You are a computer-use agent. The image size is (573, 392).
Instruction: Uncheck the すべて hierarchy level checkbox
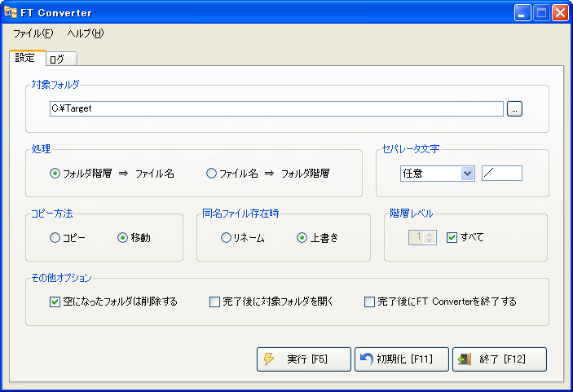pyautogui.click(x=452, y=238)
